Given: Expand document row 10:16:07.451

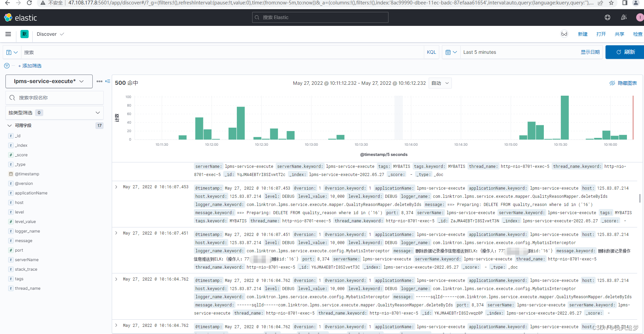Looking at the screenshot, I should [116, 233].
